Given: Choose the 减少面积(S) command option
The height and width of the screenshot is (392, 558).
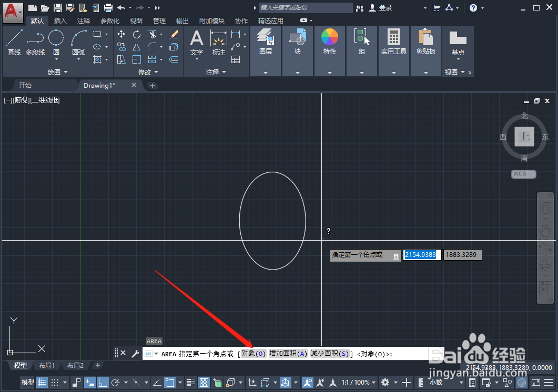Looking at the screenshot, I should tap(330, 354).
